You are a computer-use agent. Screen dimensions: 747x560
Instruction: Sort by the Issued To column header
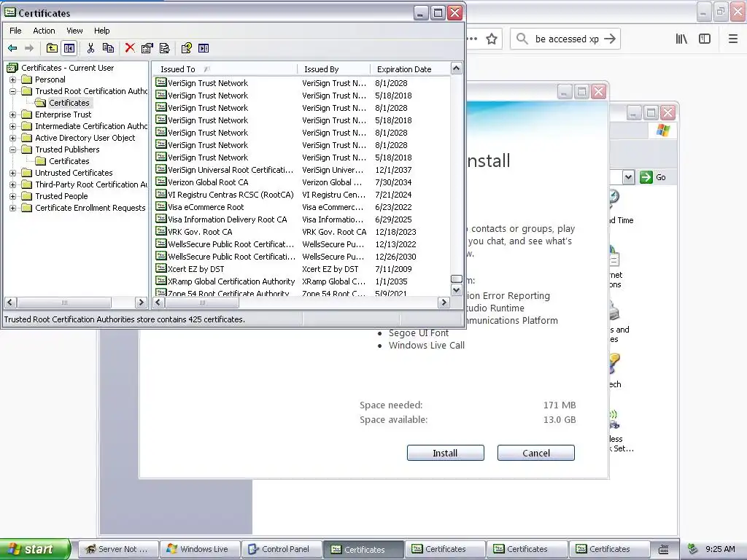[x=225, y=69]
